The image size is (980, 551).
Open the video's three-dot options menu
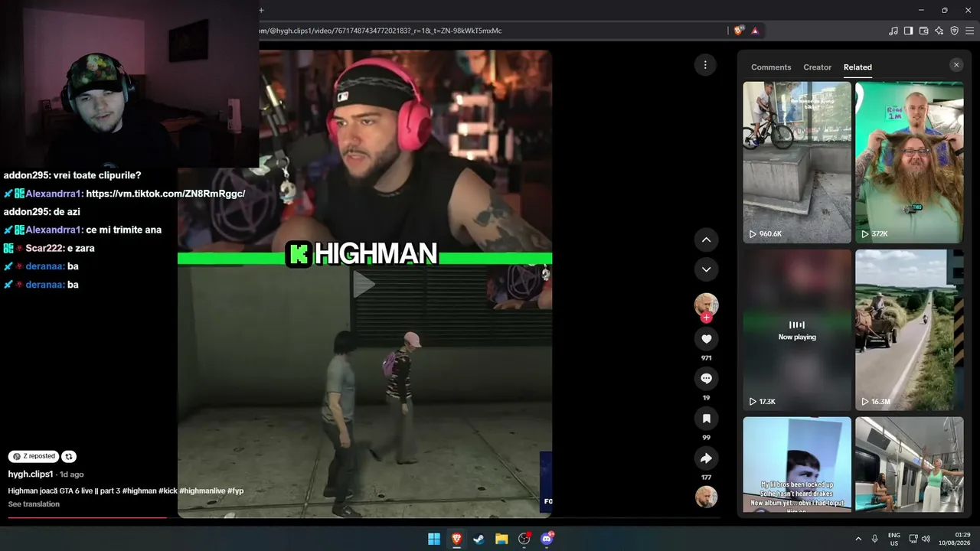coord(705,65)
